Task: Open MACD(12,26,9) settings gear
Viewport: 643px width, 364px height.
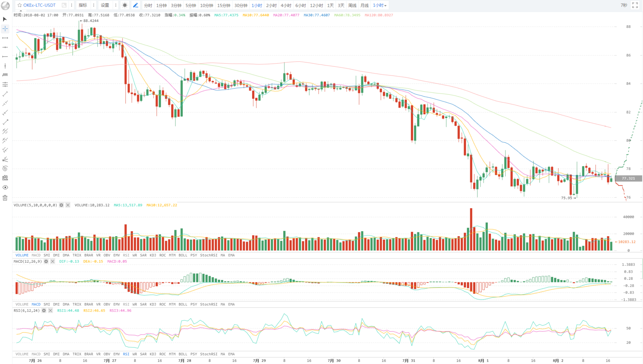Action: (46, 261)
